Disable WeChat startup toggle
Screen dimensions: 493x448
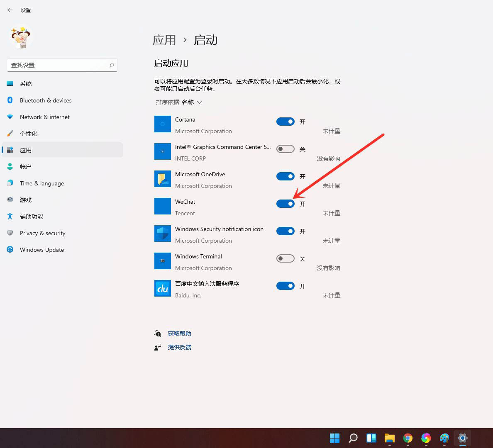285,203
